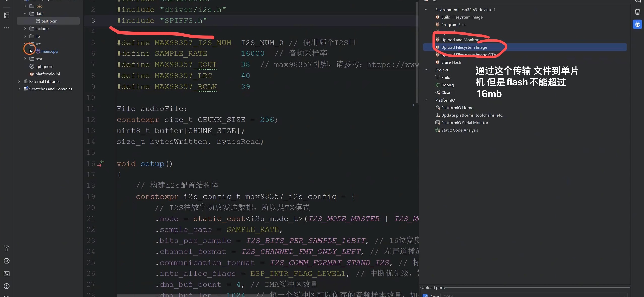Collapse the Environment esp32-s3-devkitc-1 node
The width and height of the screenshot is (644, 297).
426,10
